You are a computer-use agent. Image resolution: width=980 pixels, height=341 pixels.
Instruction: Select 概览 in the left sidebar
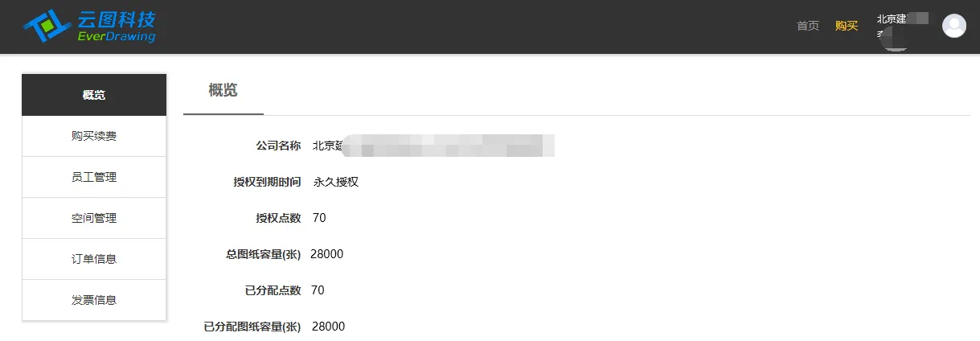[x=94, y=95]
